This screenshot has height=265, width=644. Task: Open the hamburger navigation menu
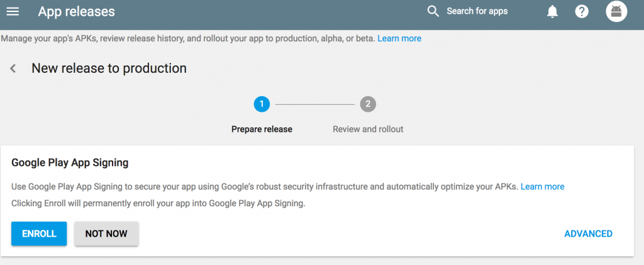pyautogui.click(x=13, y=11)
